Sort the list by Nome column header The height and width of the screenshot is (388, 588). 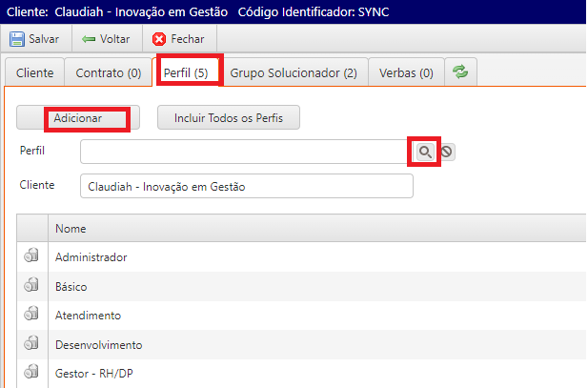71,229
